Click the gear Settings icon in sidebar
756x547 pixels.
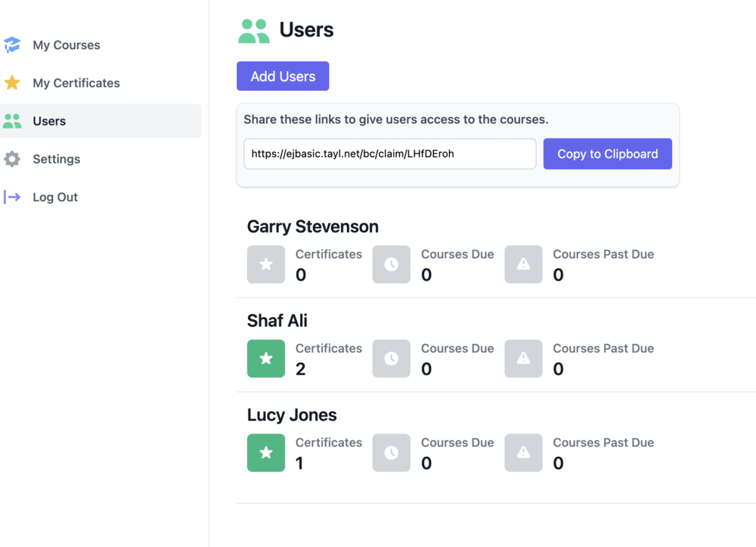coord(12,159)
